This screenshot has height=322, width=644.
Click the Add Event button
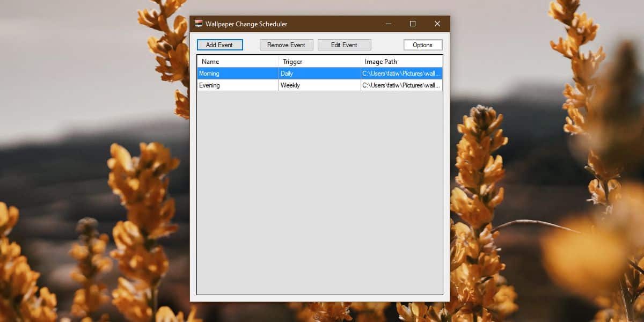click(219, 45)
